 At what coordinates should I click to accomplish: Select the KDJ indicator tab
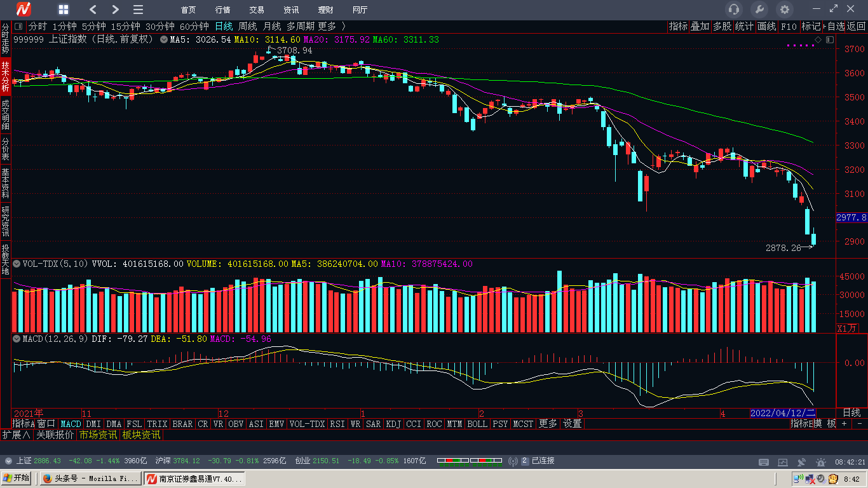pyautogui.click(x=394, y=424)
